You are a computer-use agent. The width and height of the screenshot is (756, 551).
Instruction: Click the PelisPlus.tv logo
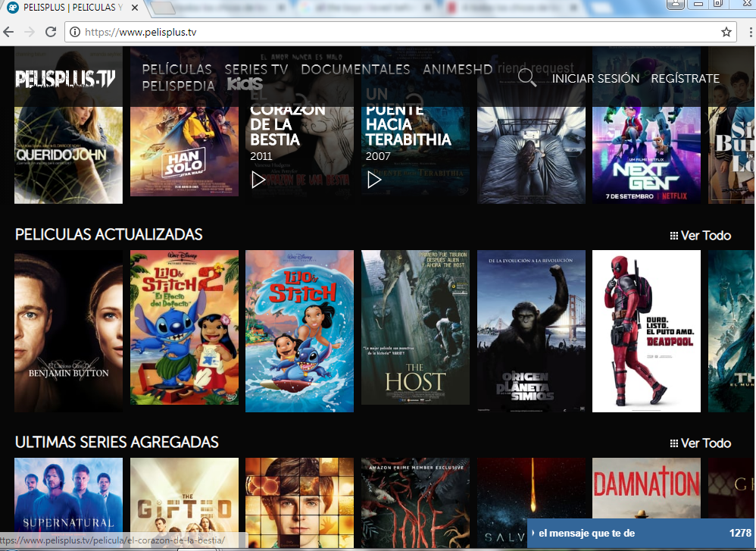pyautogui.click(x=65, y=79)
